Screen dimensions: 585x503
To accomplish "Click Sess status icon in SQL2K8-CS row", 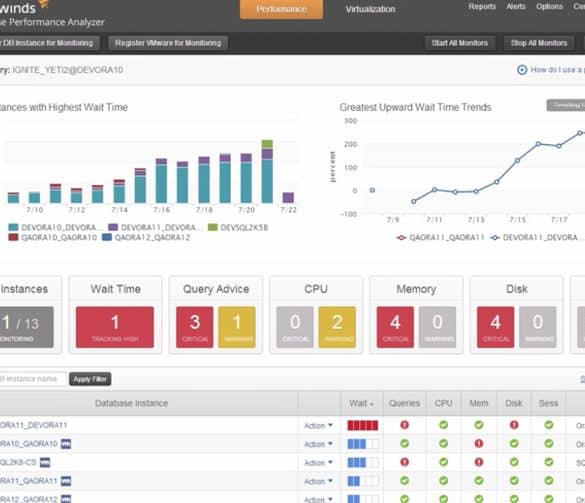I will (x=549, y=462).
